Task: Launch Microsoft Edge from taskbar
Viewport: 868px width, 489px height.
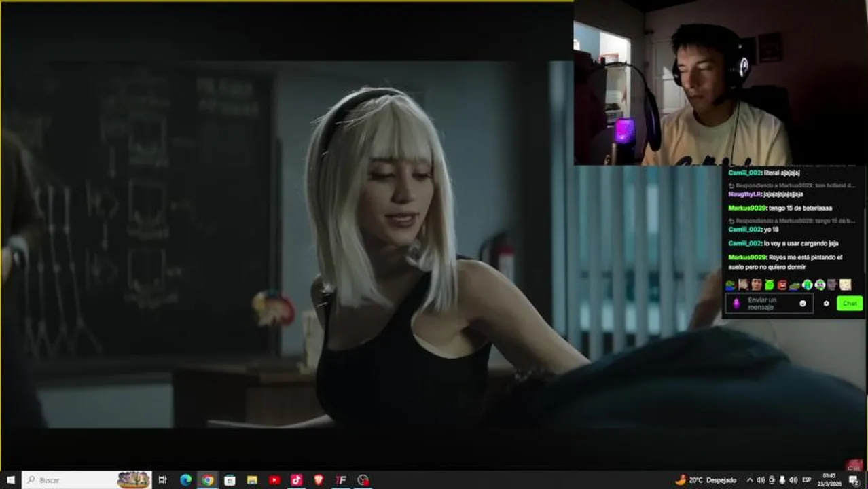Action: point(185,480)
